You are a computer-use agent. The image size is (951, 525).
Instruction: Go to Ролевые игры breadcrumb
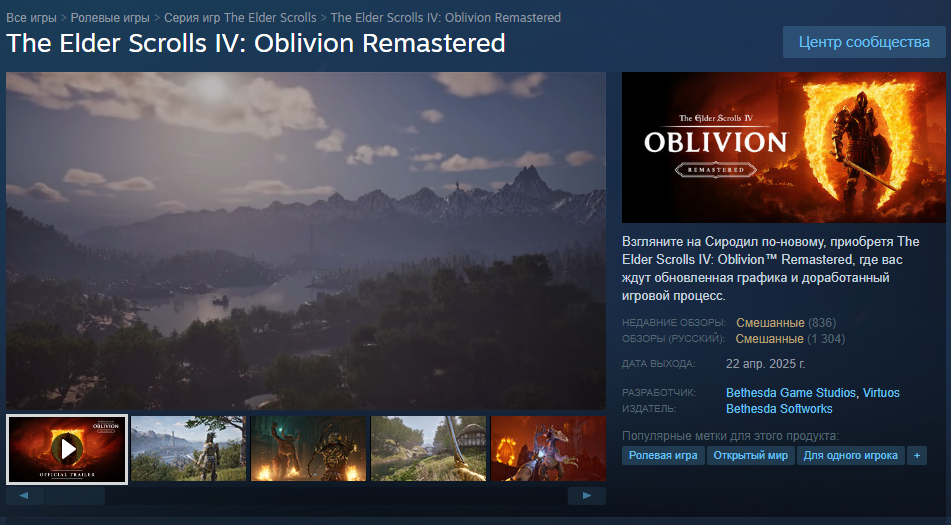coord(110,18)
